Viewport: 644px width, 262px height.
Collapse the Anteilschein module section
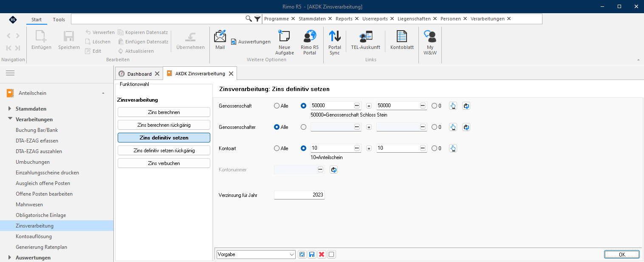tap(103, 93)
